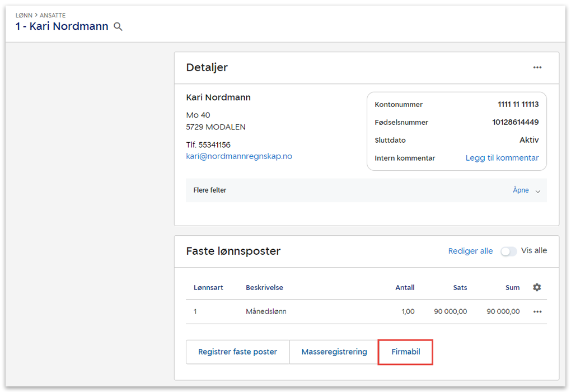Click the Sats value 90 000,00
The width and height of the screenshot is (571, 392).
click(x=450, y=312)
